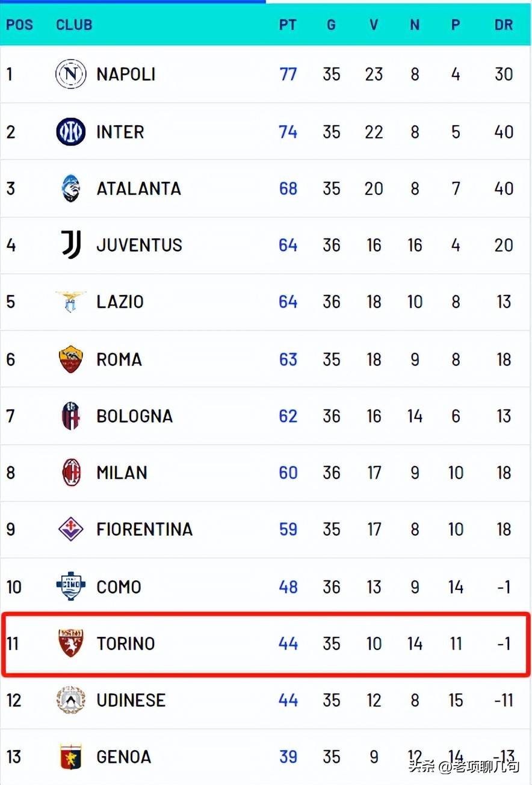Click the Genoa club crest icon
Image resolution: width=532 pixels, height=785 pixels.
tap(71, 757)
